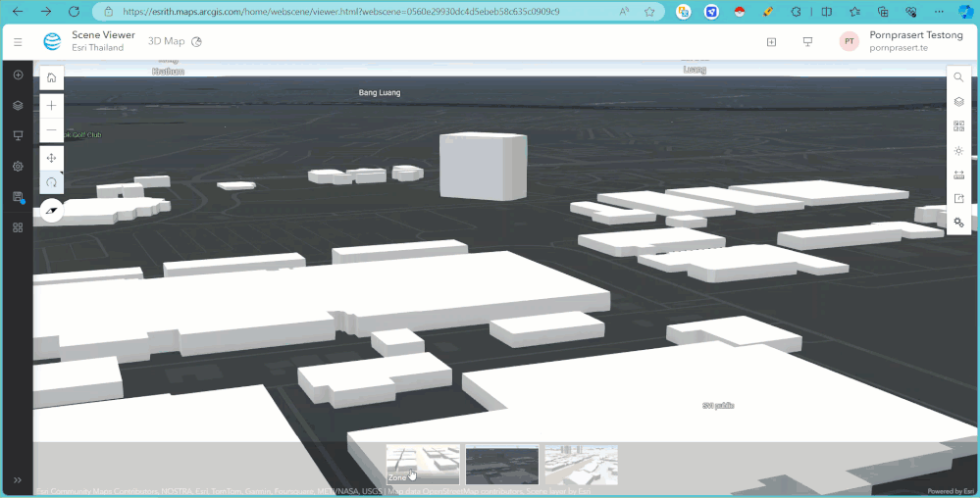Open the Search tool in right toolbar
The height and width of the screenshot is (498, 980).
[x=958, y=77]
